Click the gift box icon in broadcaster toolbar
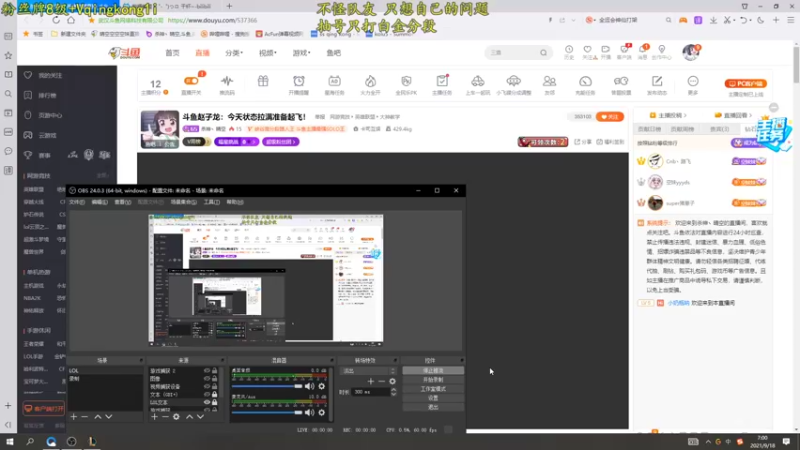The width and height of the screenshot is (800, 450). (x=263, y=81)
